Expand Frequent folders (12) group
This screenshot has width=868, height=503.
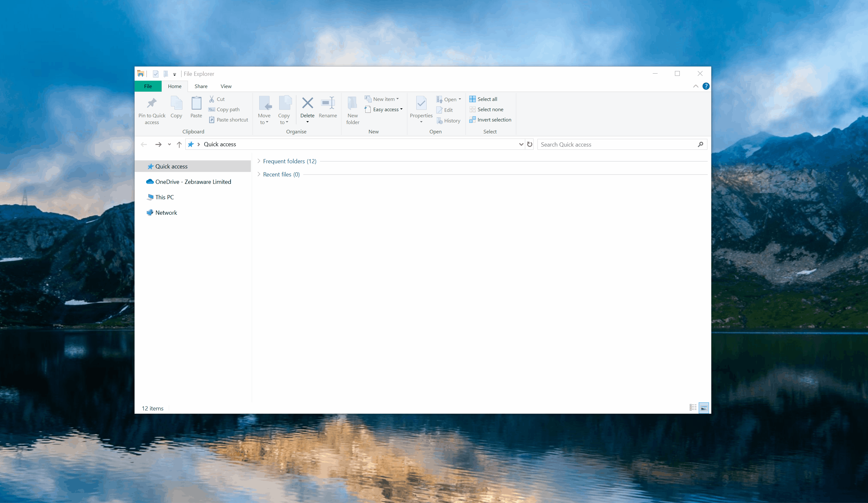(x=259, y=161)
